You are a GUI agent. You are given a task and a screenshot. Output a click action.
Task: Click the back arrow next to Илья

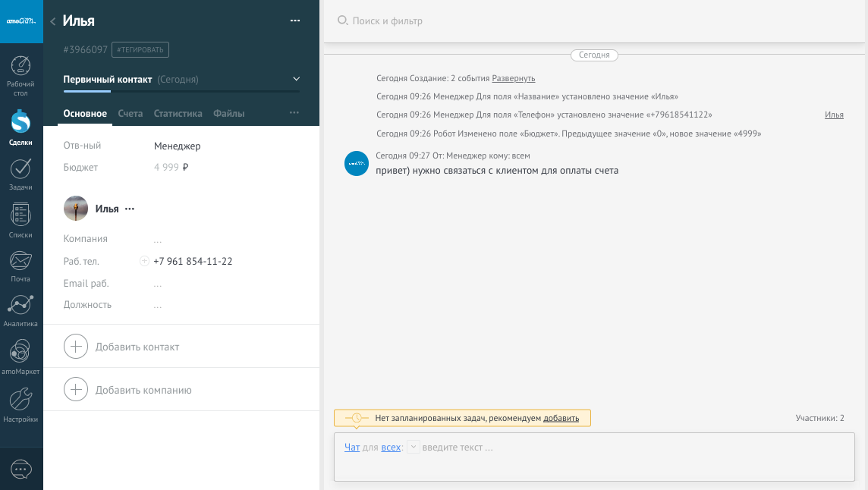point(52,21)
